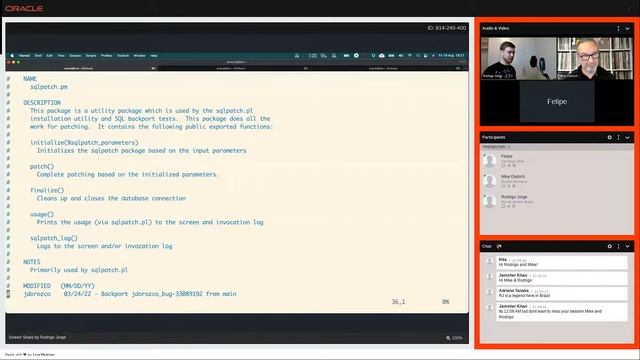
Task: Click Rita's chat avatar icon
Action: click(489, 261)
